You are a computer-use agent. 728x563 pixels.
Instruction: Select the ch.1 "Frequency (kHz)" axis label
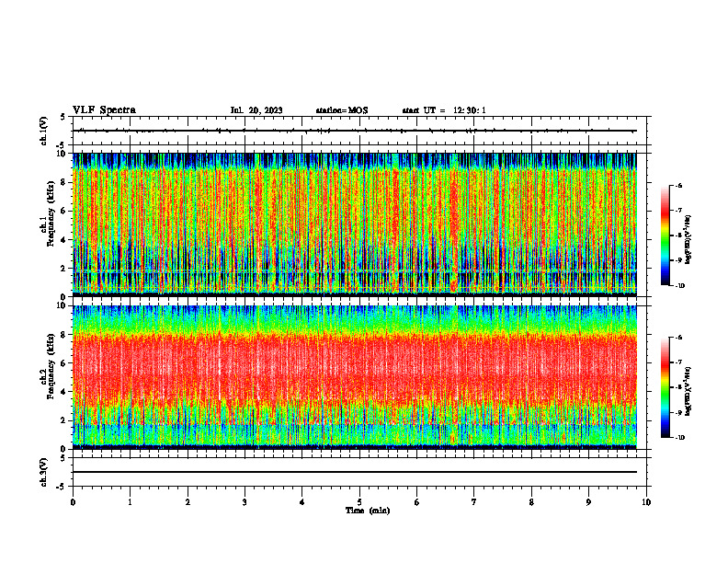point(51,213)
